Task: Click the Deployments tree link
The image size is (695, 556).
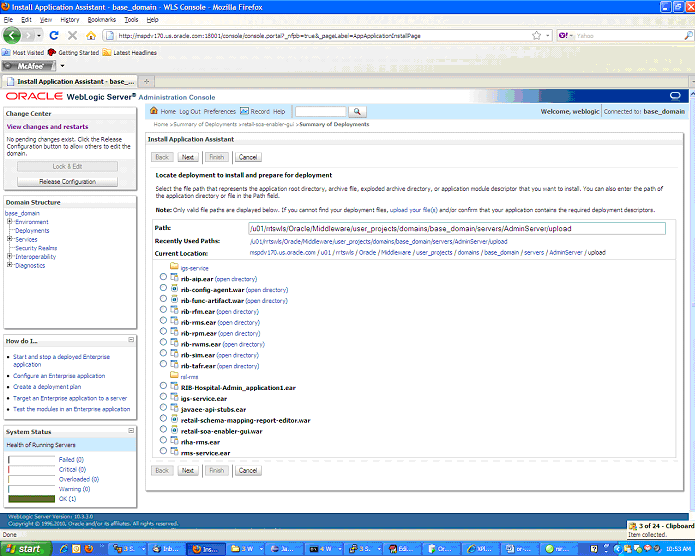Action: tap(32, 230)
